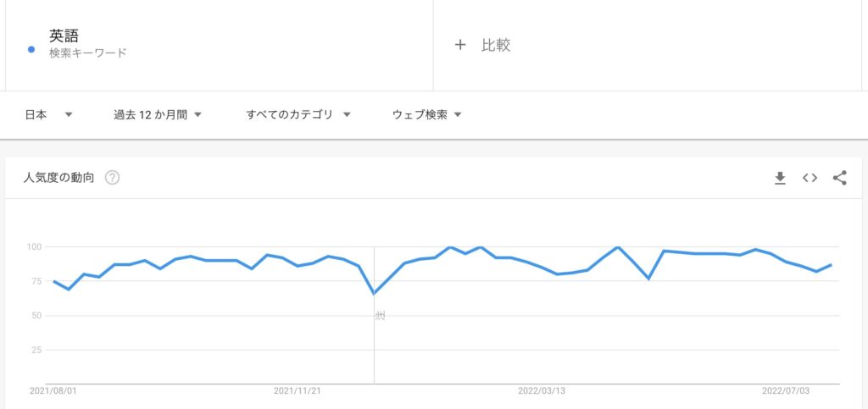
Task: Share the interest over time chart
Action: tap(840, 178)
